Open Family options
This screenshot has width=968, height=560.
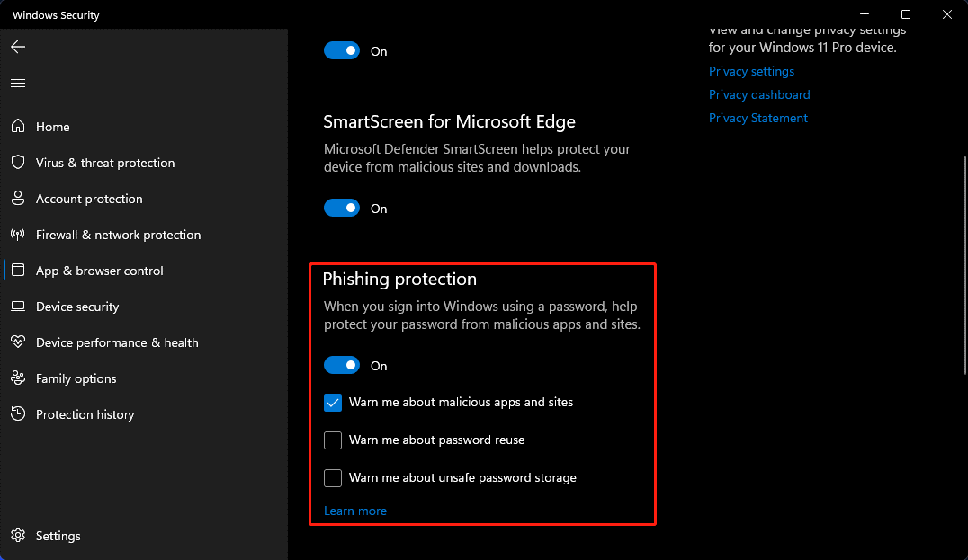76,378
